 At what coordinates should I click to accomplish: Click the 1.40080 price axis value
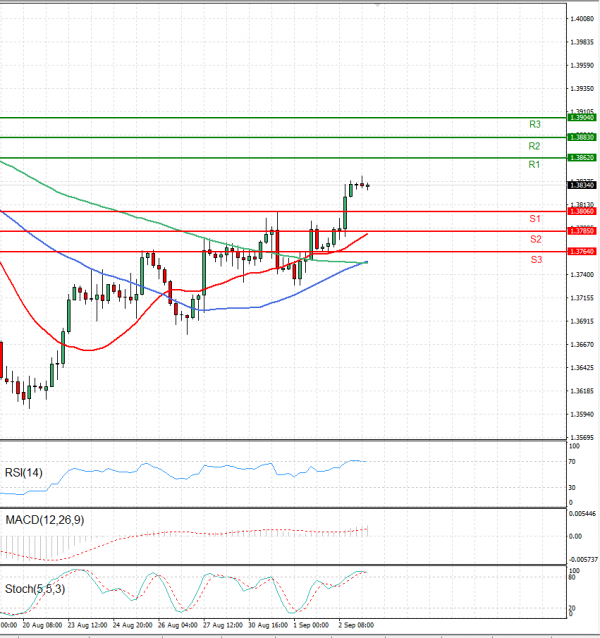pos(582,19)
